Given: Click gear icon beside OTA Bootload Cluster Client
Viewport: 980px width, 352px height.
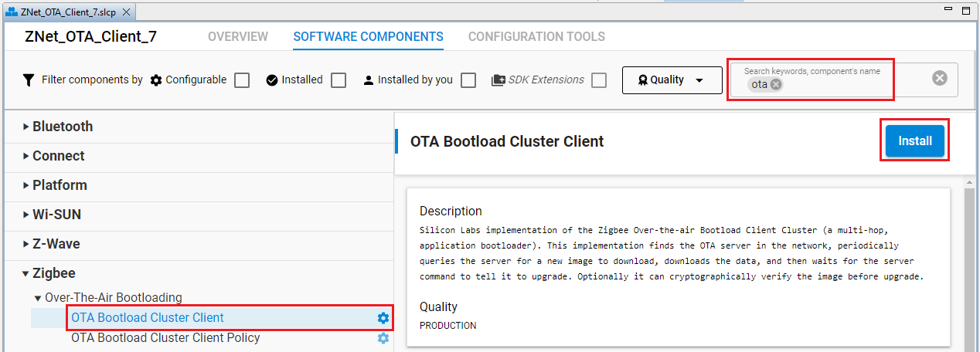Looking at the screenshot, I should pos(383,318).
